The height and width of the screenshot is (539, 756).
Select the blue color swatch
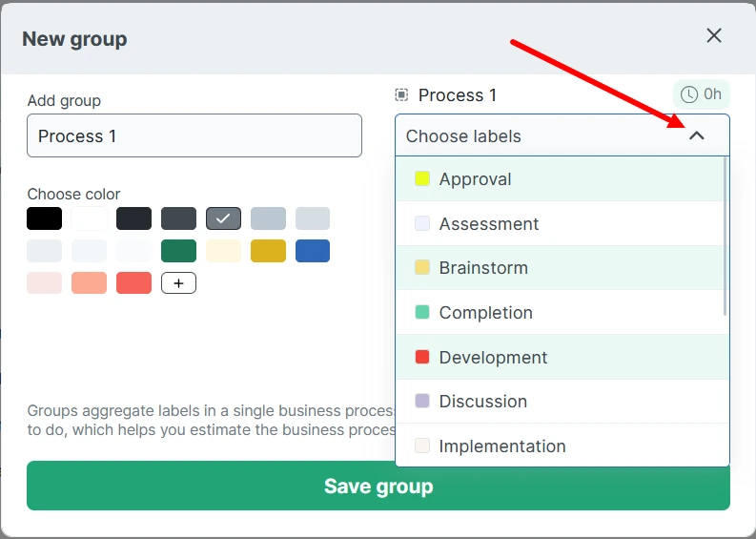[x=313, y=251]
